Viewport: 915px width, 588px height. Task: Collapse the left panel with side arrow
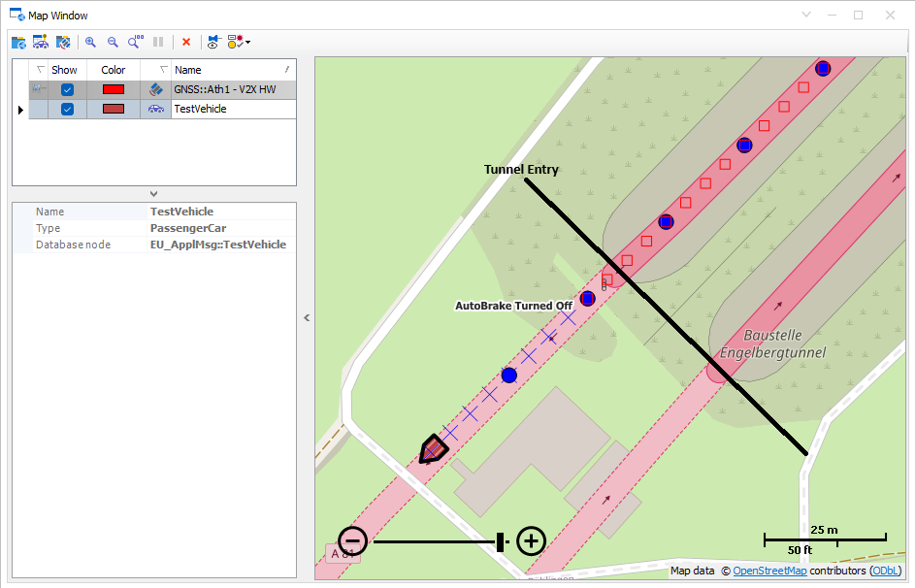tap(307, 318)
